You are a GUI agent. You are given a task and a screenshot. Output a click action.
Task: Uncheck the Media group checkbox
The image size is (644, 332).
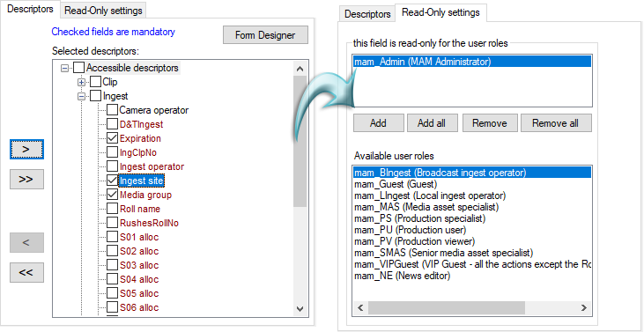coord(112,195)
